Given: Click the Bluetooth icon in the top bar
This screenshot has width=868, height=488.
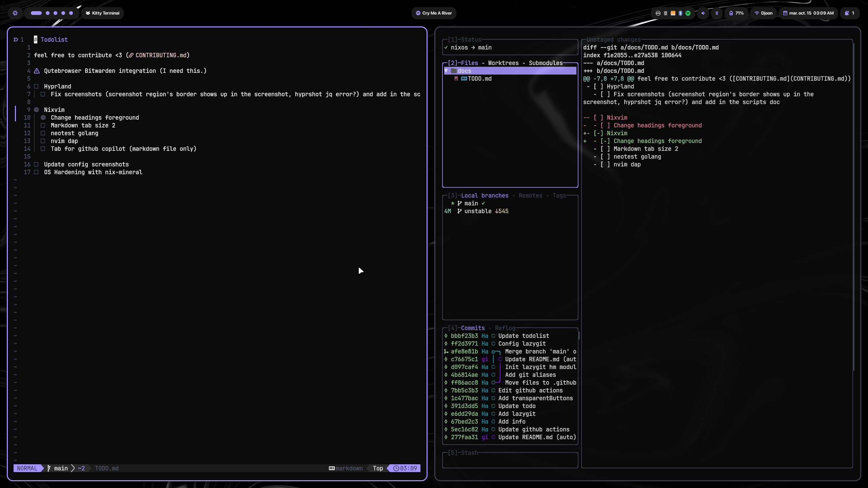Looking at the screenshot, I should [716, 13].
